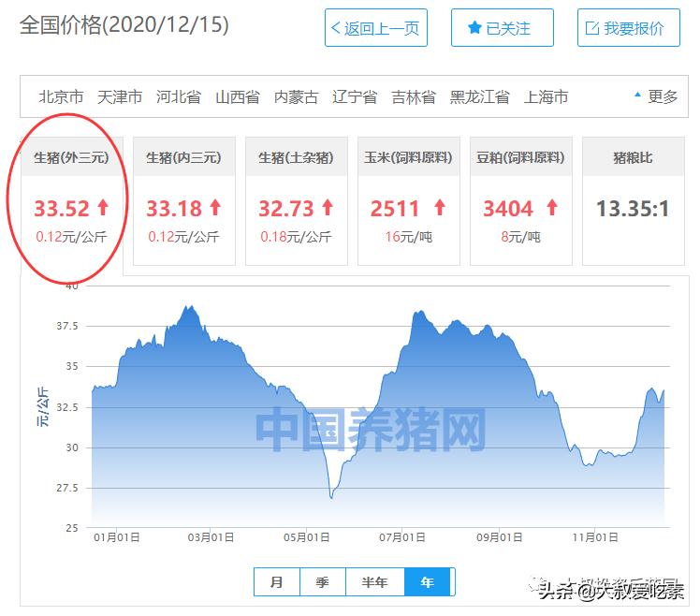Select 北京市 in the region list
This screenshot has width=700, height=616.
61,96
